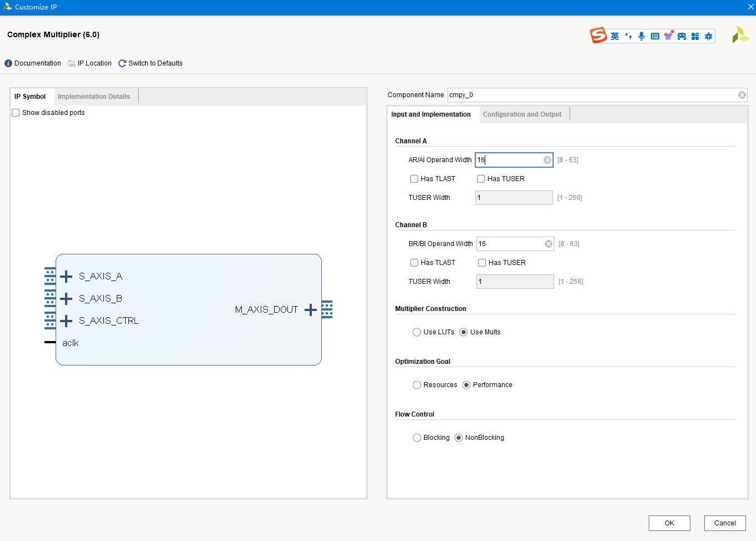Select the Use LUTs radio option

[417, 332]
